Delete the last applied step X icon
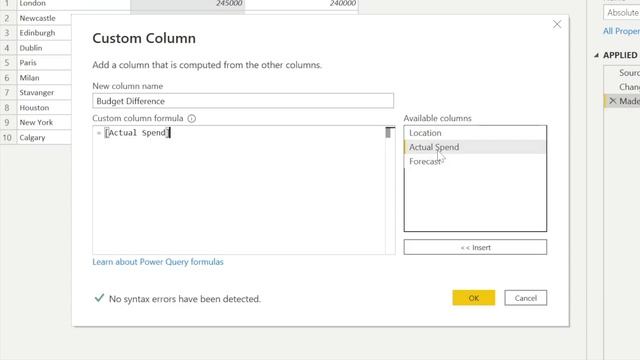The height and width of the screenshot is (360, 640). click(x=612, y=101)
